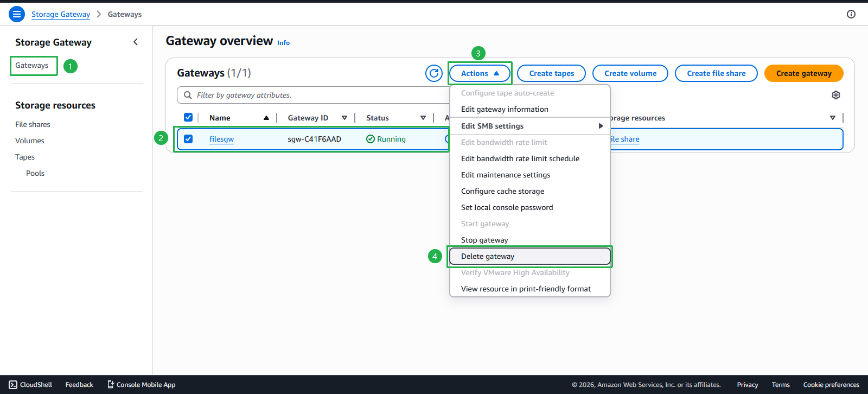
Task: Refresh the gateways list
Action: tap(434, 73)
